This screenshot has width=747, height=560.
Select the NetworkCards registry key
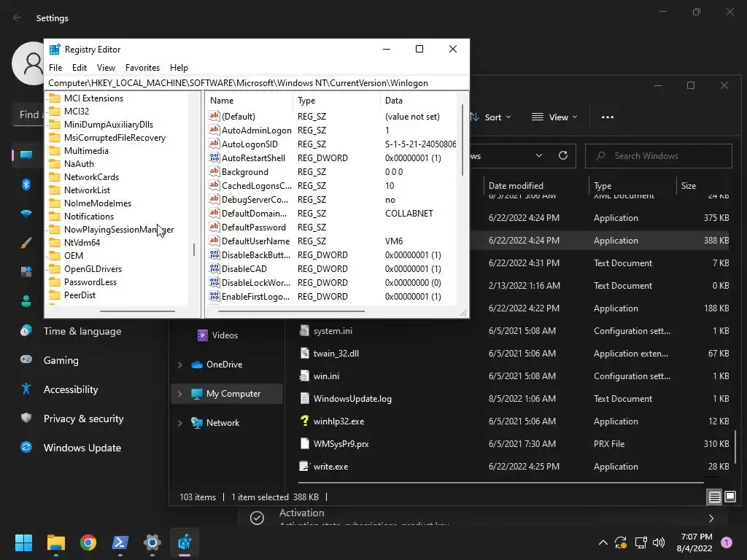(x=91, y=176)
